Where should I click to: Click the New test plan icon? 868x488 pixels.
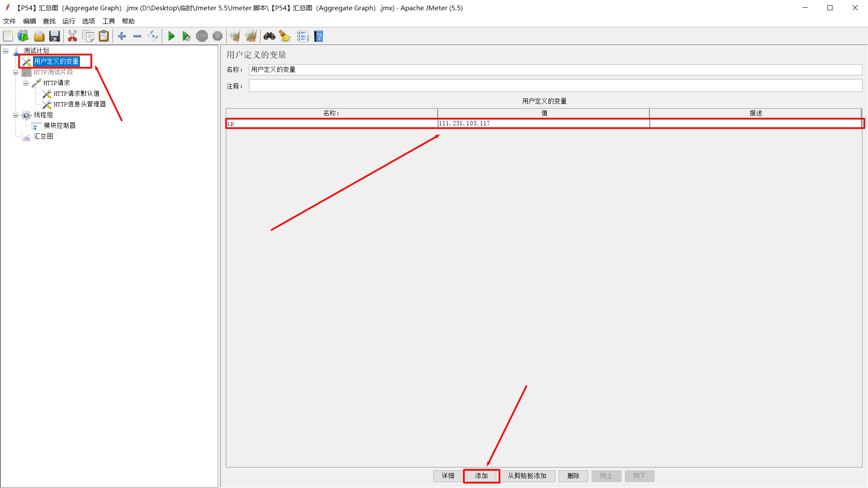[8, 36]
